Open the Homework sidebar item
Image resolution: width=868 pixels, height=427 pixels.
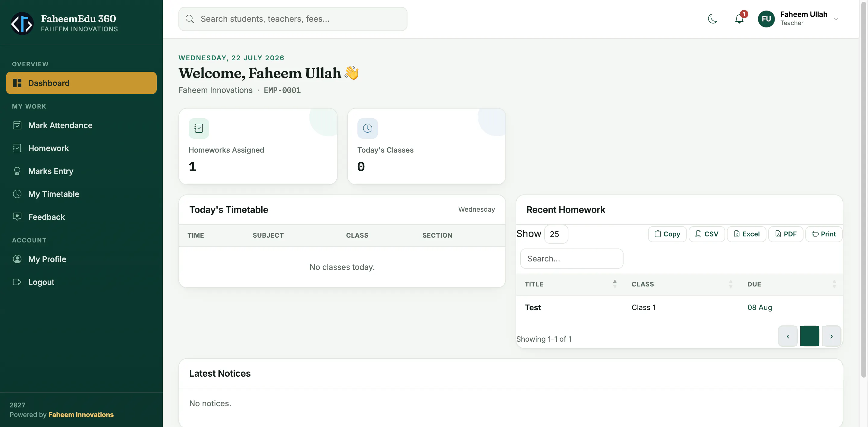[81, 148]
